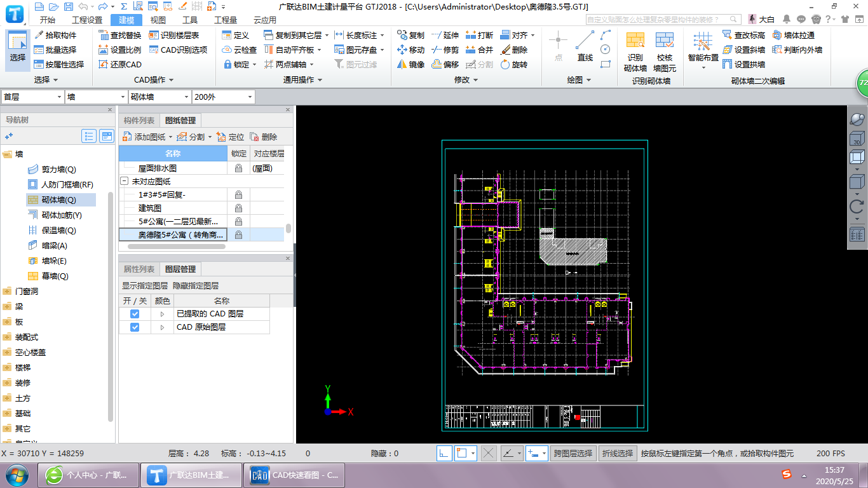This screenshot has width=868, height=488.
Task: Click 还原CAD restore tool
Action: coord(120,64)
